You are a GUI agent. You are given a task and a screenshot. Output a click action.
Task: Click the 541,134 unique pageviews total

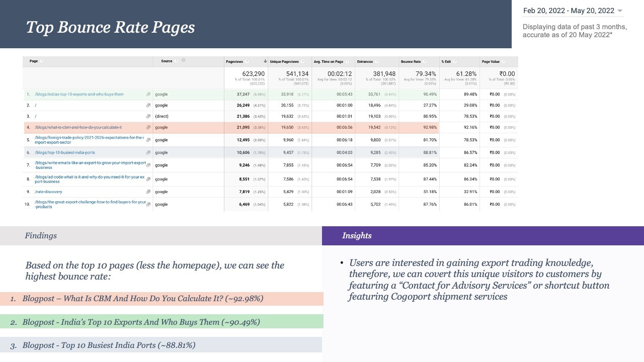point(297,74)
